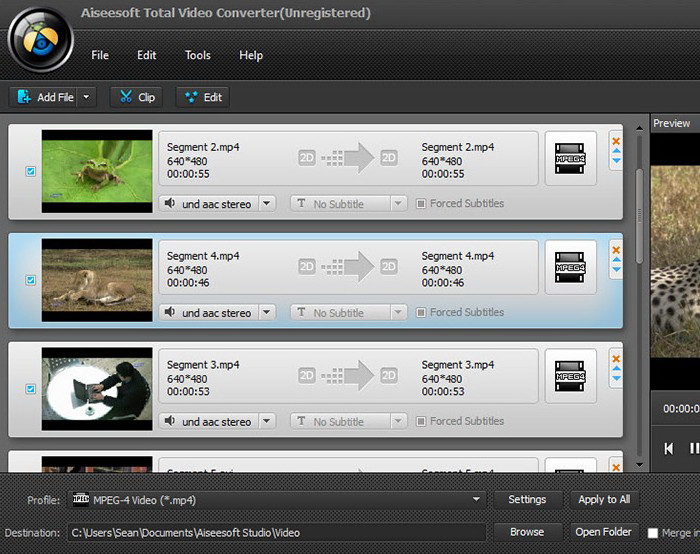Remove Segment 3.mp4 with orange X
The image size is (700, 554).
click(616, 359)
